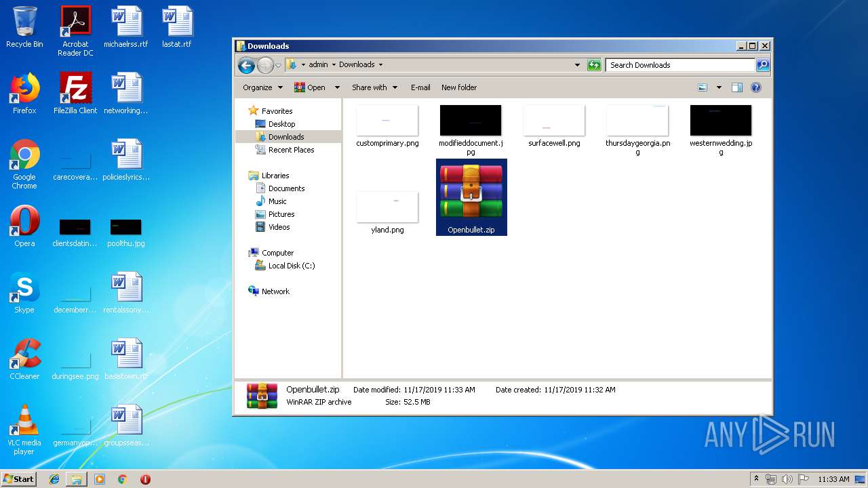Click the Search Downloads field
868x488 pixels.
pyautogui.click(x=680, y=65)
